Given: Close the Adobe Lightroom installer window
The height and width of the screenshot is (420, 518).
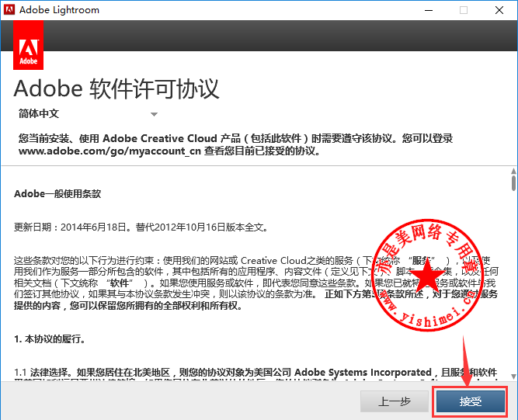Looking at the screenshot, I should point(499,10).
